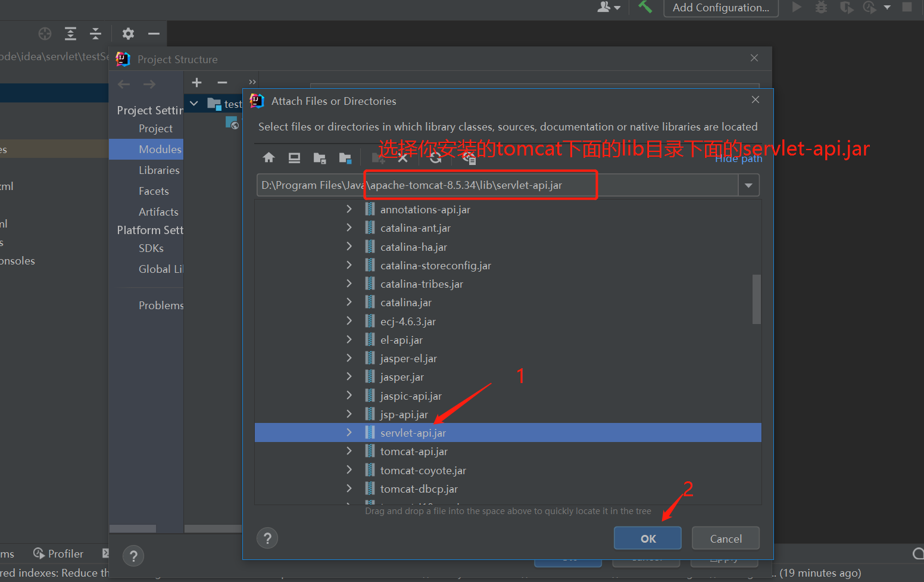Click the build hammer icon
This screenshot has height=582, width=924.
645,7
